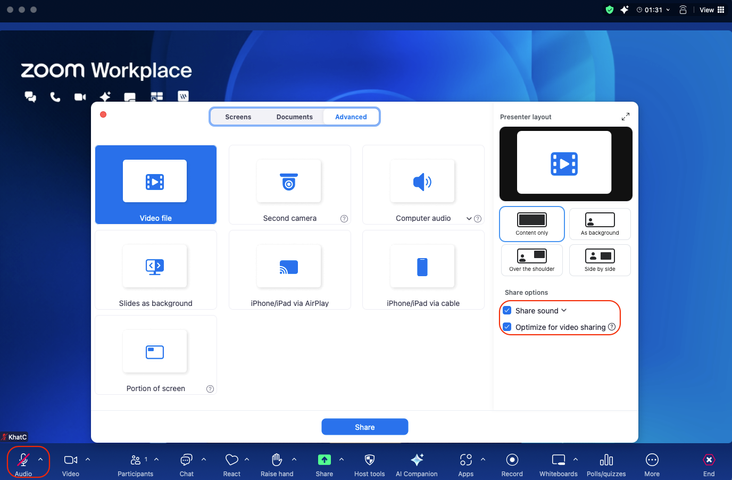Viewport: 732px width, 480px height.
Task: Switch to the Screens tab
Action: pos(238,117)
